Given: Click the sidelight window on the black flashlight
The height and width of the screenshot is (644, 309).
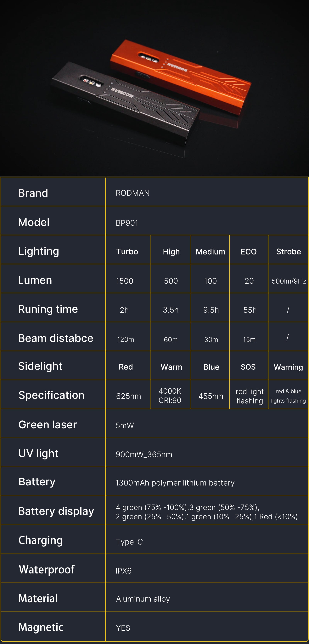Looking at the screenshot, I should (x=91, y=82).
